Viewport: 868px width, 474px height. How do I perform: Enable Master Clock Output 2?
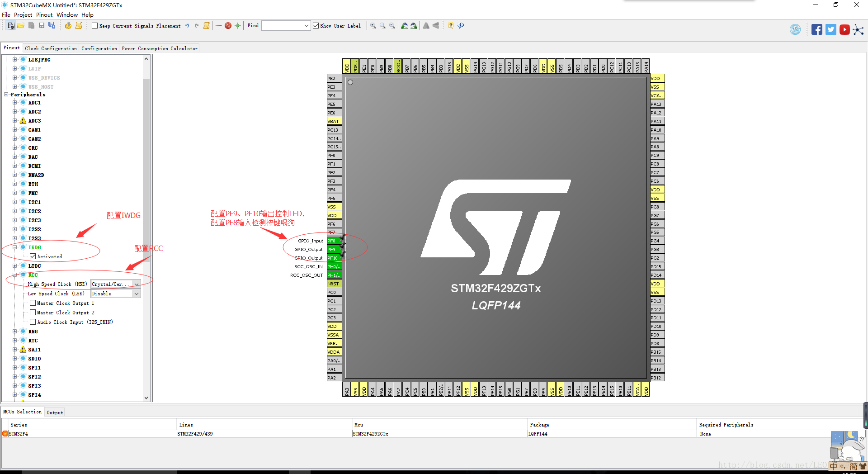click(x=33, y=313)
